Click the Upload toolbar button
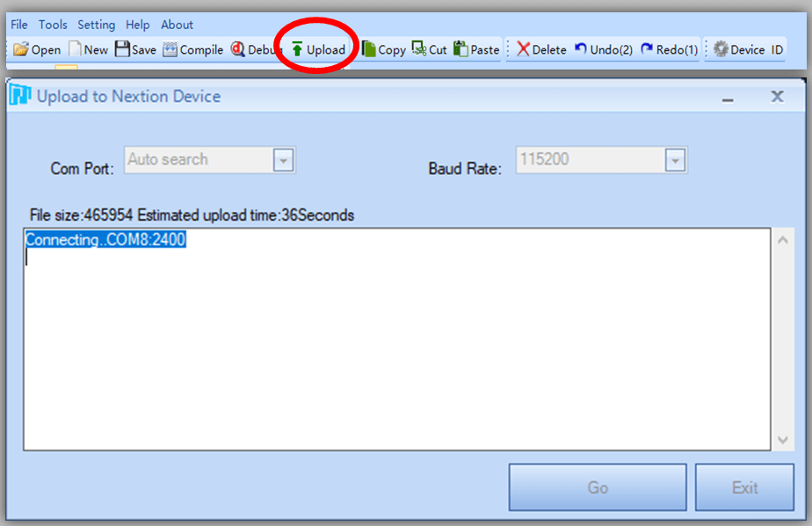This screenshot has height=526, width=812. click(318, 50)
